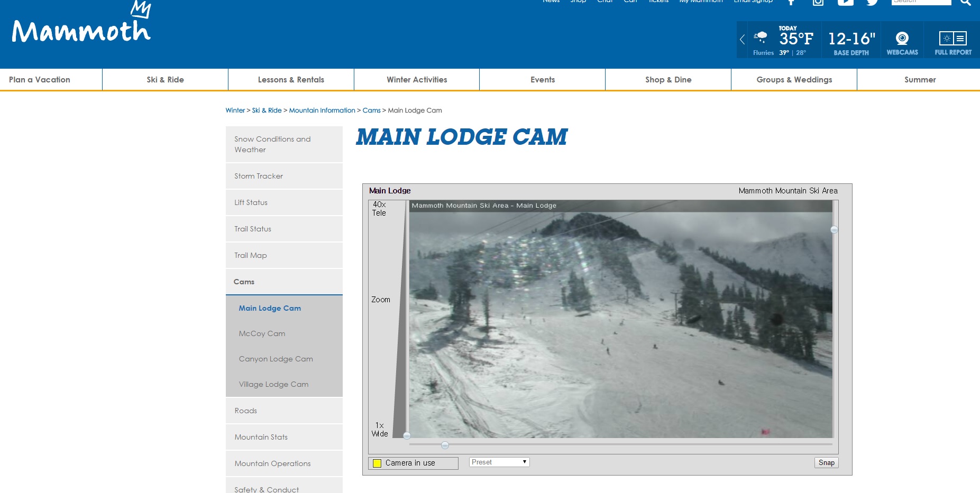
Task: Collapse weather widget with left chevron
Action: (742, 39)
